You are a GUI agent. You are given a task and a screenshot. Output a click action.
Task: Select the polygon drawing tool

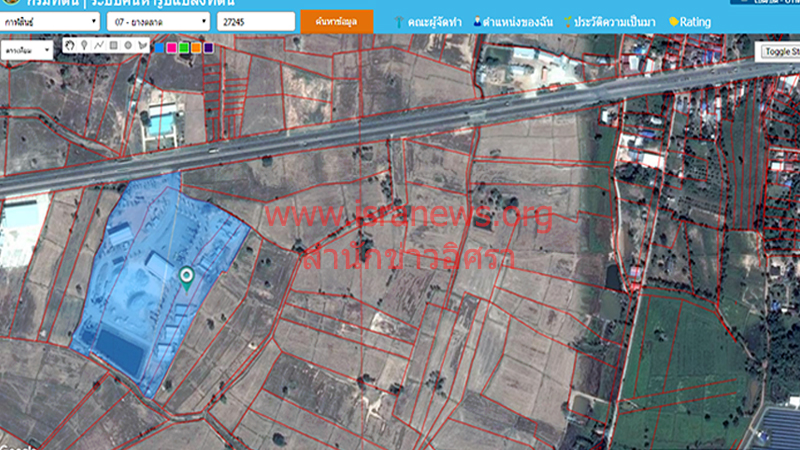pos(142,45)
